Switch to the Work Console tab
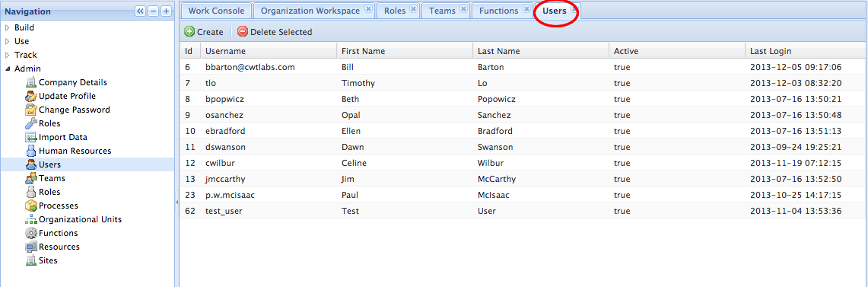 pos(217,11)
